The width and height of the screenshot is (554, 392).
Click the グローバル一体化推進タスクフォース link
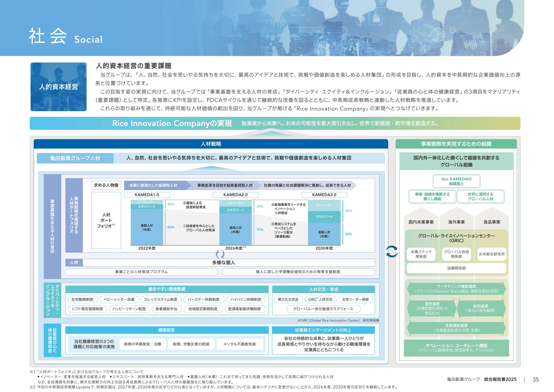[324, 308]
